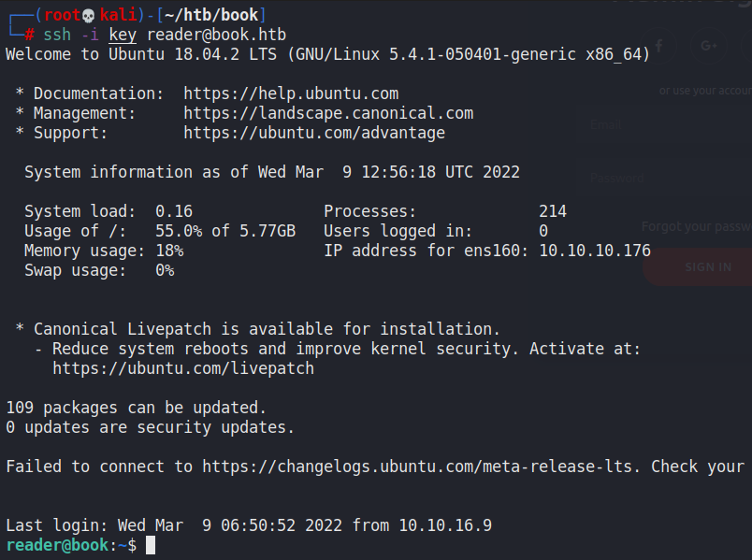Click the reader@book.htb host in the ssh command

[x=216, y=35]
